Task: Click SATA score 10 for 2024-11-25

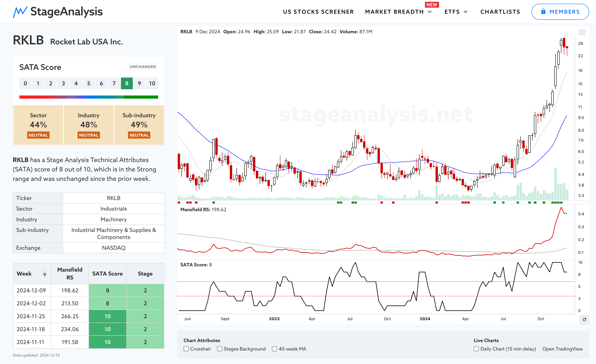Action: click(x=107, y=316)
